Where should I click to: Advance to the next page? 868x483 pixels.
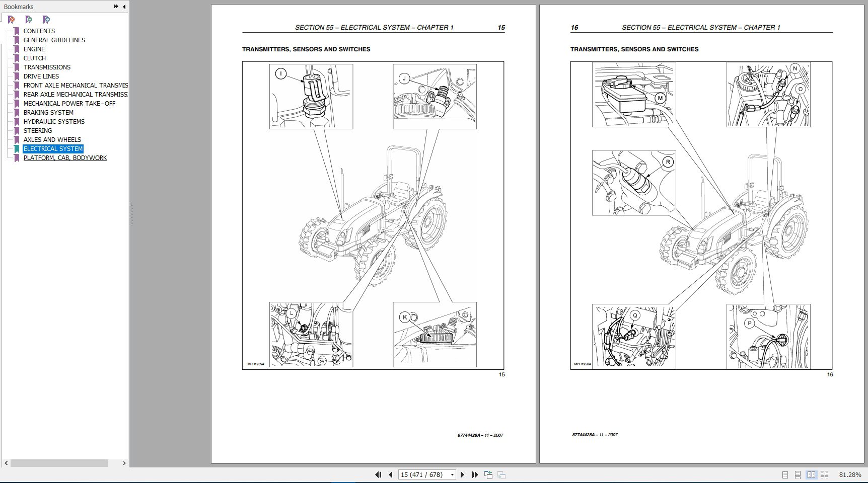[x=463, y=474]
